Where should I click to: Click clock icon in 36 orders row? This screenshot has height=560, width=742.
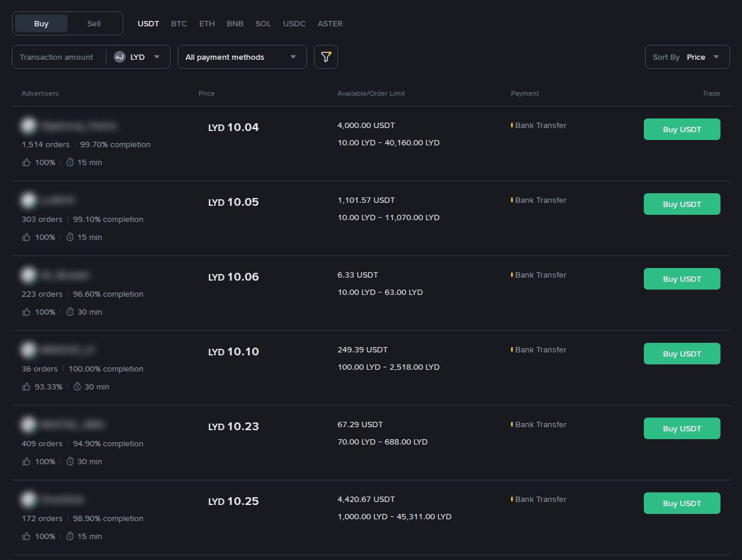pyautogui.click(x=77, y=386)
